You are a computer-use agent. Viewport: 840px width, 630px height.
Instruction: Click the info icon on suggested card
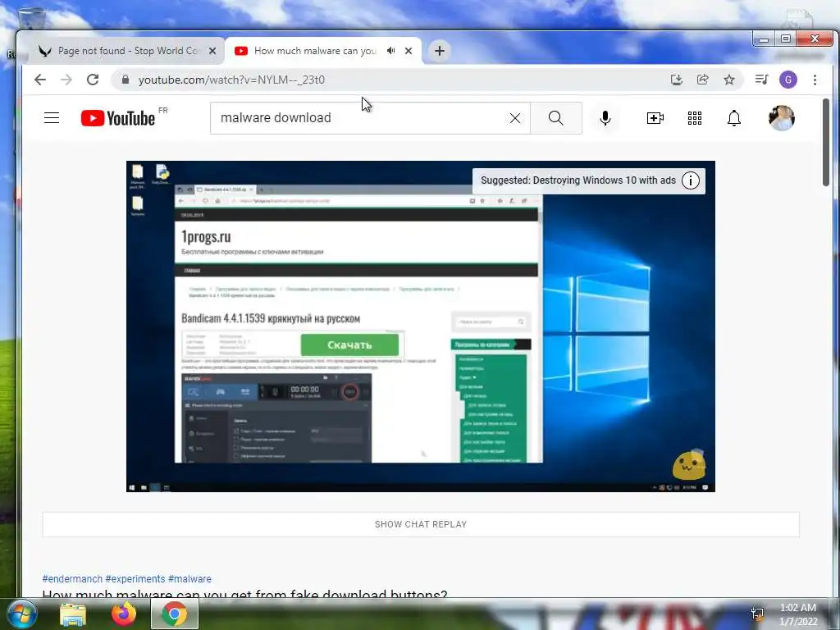691,180
